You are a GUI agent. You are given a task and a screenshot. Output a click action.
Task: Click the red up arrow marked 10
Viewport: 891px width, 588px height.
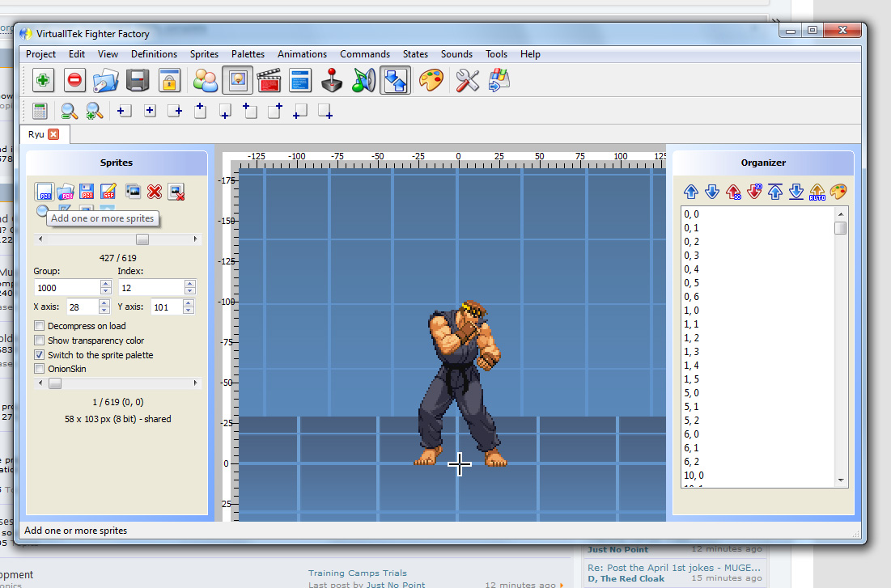click(x=733, y=192)
